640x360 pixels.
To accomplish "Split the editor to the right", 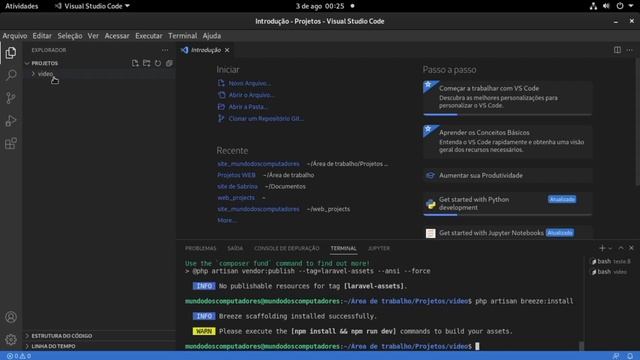I will click(x=617, y=50).
